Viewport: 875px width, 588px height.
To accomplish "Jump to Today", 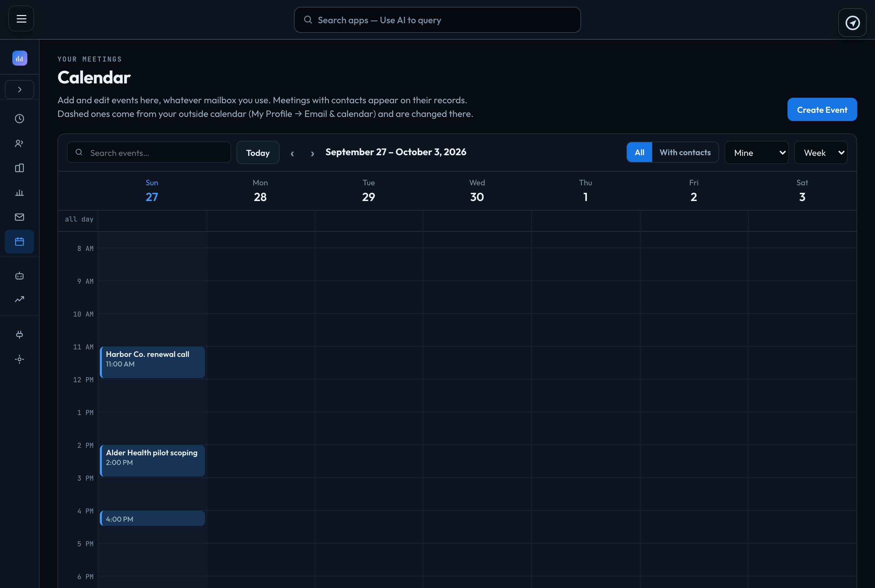I will click(x=258, y=152).
